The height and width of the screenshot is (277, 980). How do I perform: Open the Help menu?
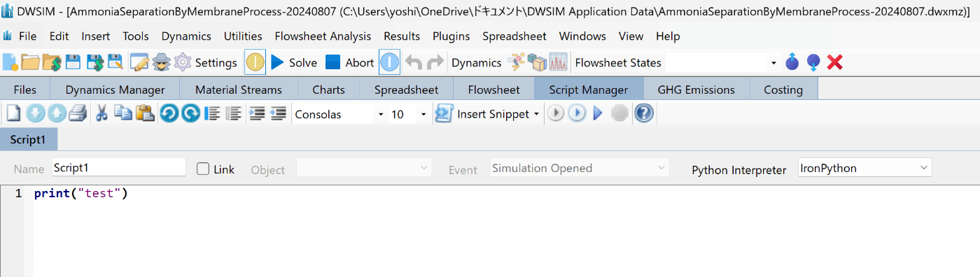tap(668, 36)
